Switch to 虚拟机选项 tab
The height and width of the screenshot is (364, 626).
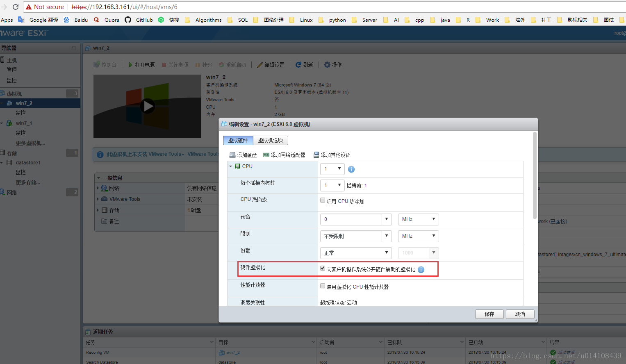(271, 140)
